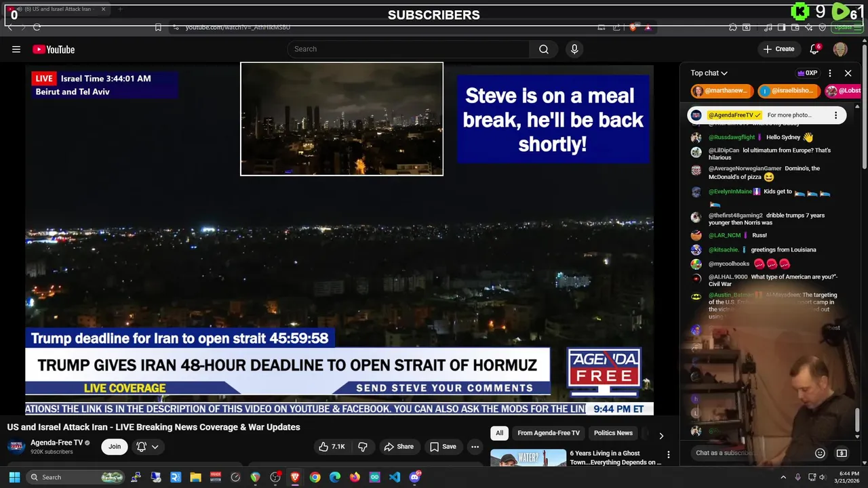Viewport: 868px width, 488px height.
Task: Open Brave Leo AI sparkle icon
Action: click(x=809, y=27)
